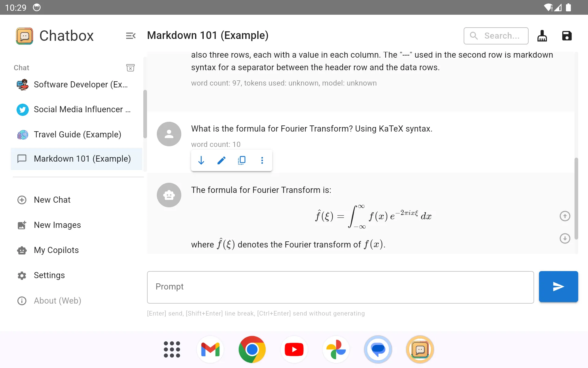This screenshot has height=368, width=588.
Task: Click the search magnifier icon in toolbar
Action: [474, 36]
